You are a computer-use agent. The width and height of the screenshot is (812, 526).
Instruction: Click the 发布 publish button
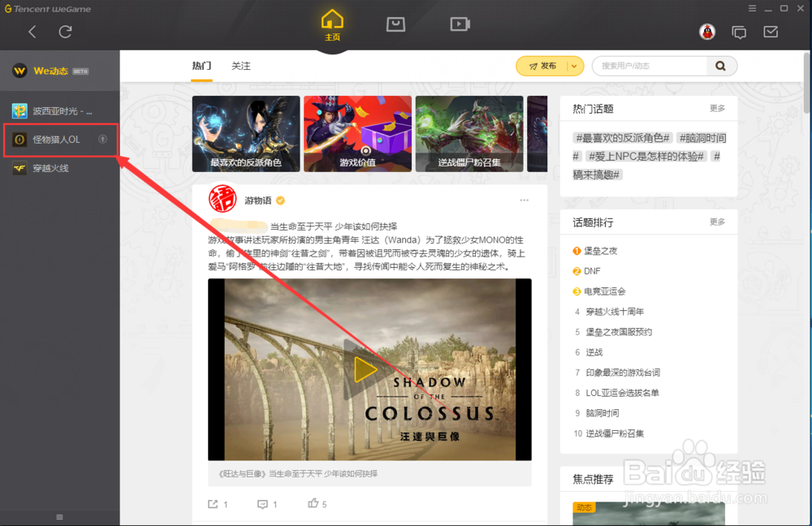tap(546, 66)
